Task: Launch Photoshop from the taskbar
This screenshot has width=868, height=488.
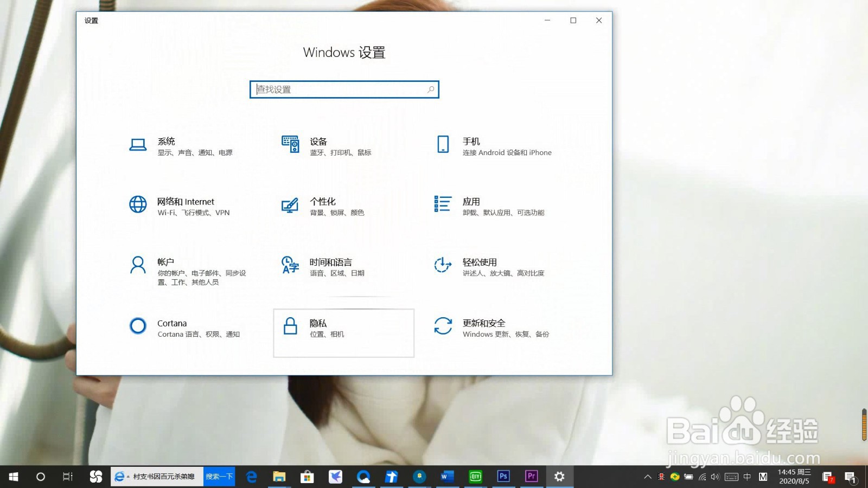Action: pos(503,477)
